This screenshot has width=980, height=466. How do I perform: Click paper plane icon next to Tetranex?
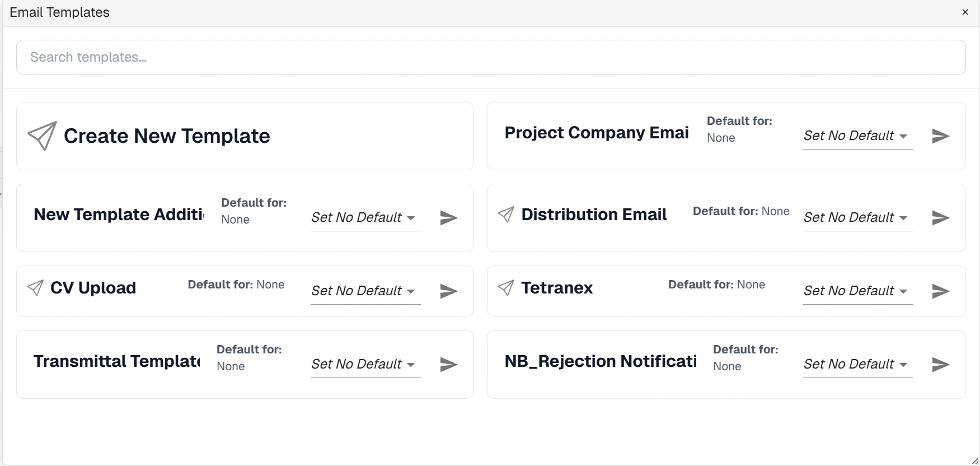point(506,288)
